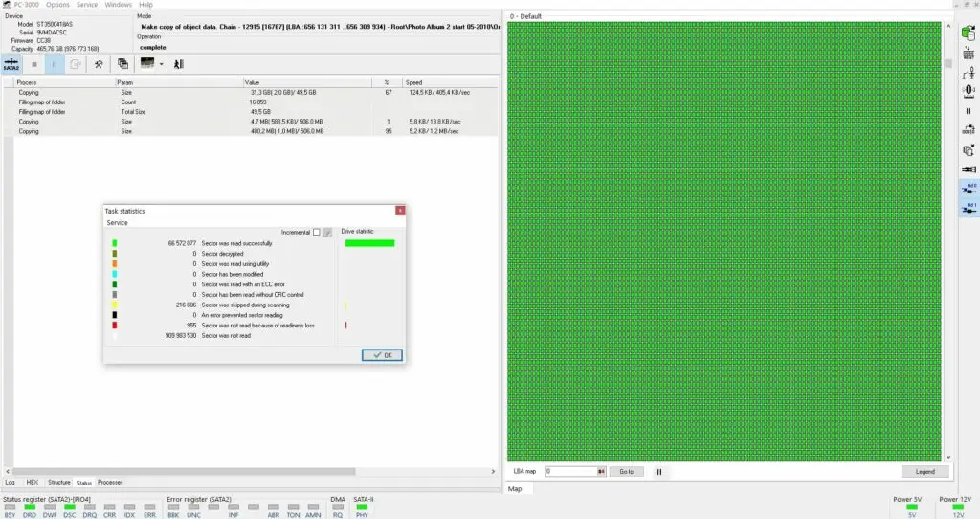Click the LBA map input field
Screen dimensions: 980x519
570,471
